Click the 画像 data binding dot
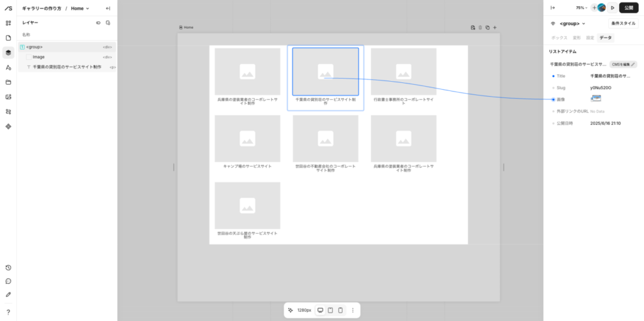 [x=553, y=99]
